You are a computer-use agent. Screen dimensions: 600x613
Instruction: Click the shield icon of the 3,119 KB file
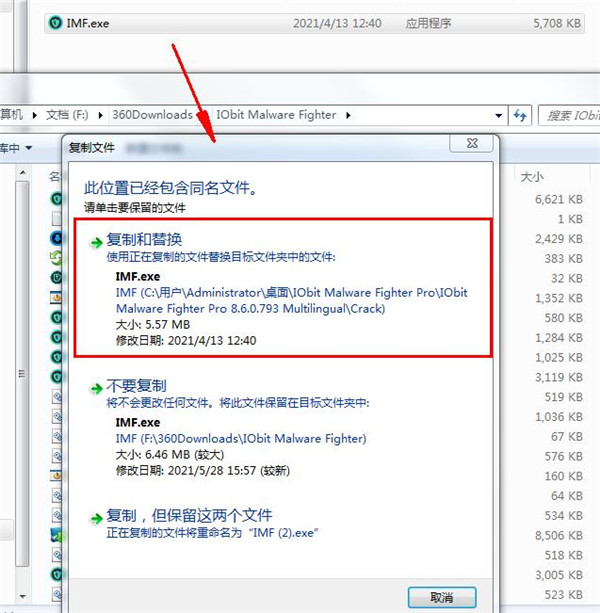click(x=57, y=376)
